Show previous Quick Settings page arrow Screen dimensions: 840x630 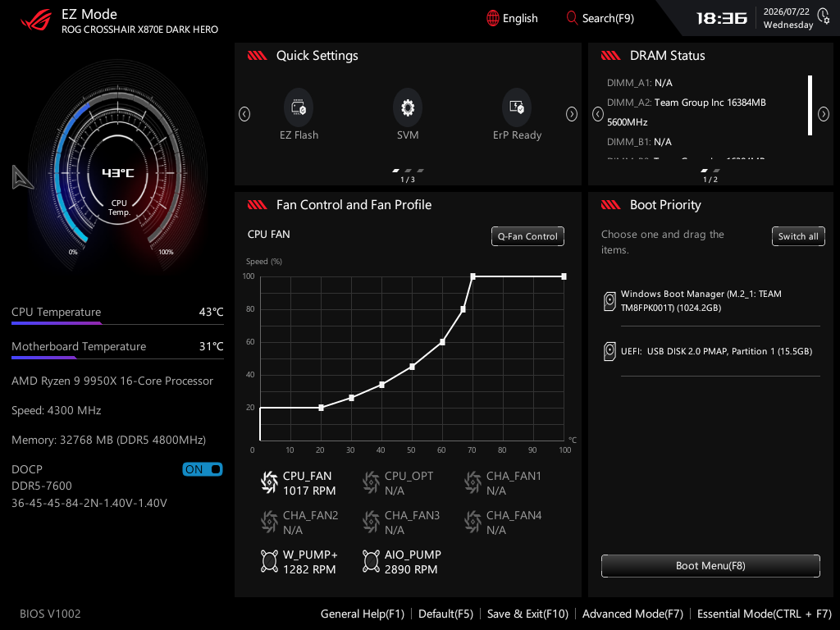point(244,114)
